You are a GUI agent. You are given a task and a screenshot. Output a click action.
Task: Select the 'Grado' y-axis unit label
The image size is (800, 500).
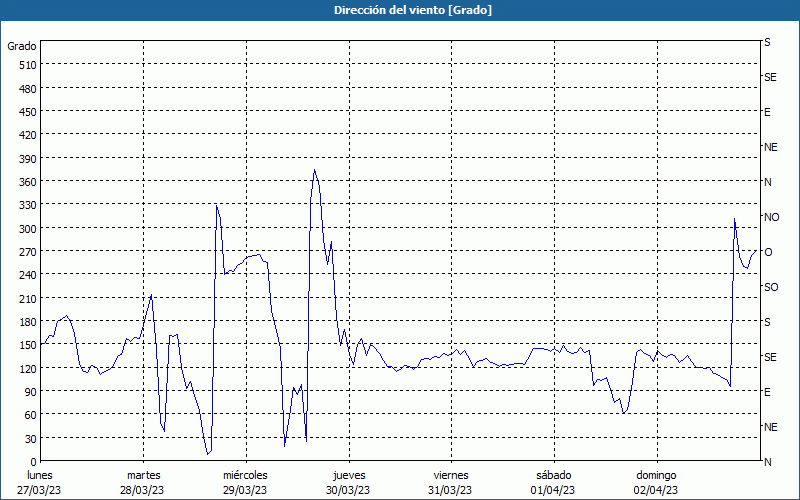click(22, 46)
